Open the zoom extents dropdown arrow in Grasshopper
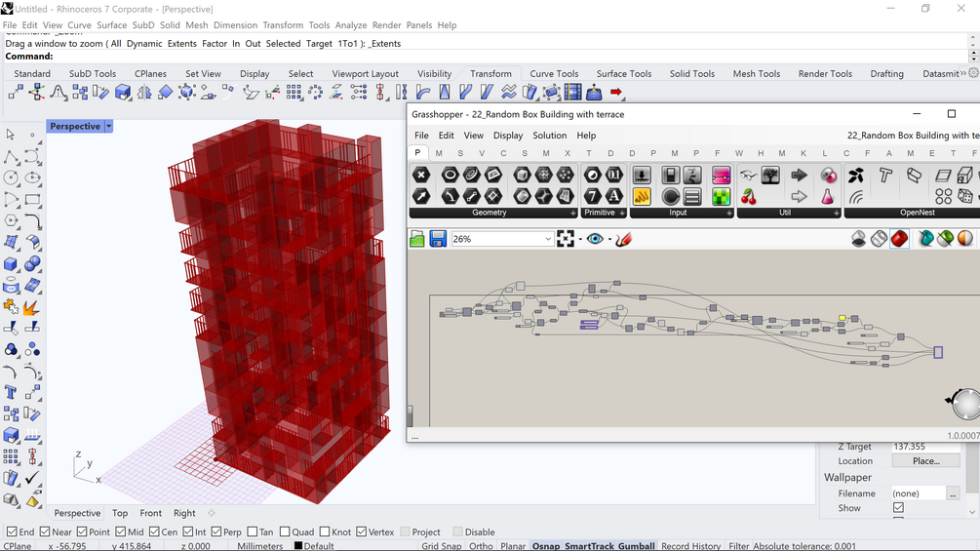 (x=580, y=239)
